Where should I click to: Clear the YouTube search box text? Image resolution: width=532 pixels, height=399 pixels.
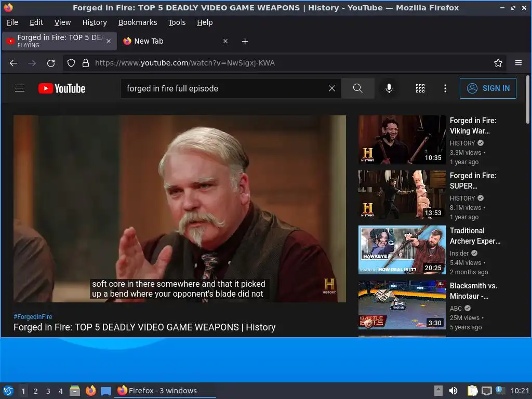332,88
